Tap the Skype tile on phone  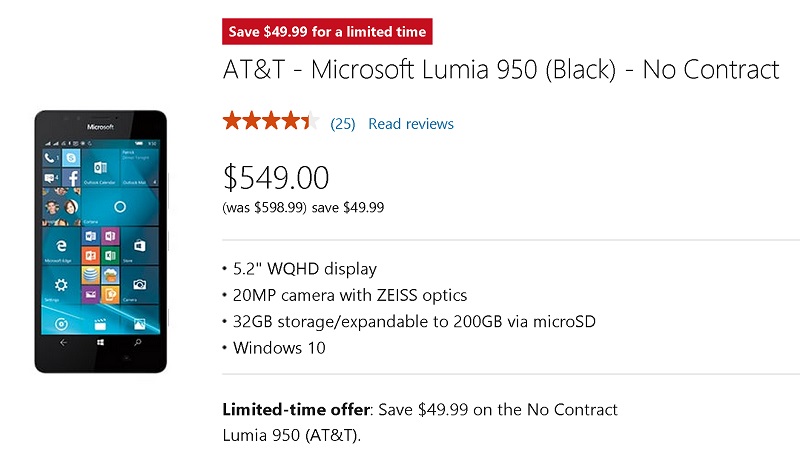click(x=71, y=158)
